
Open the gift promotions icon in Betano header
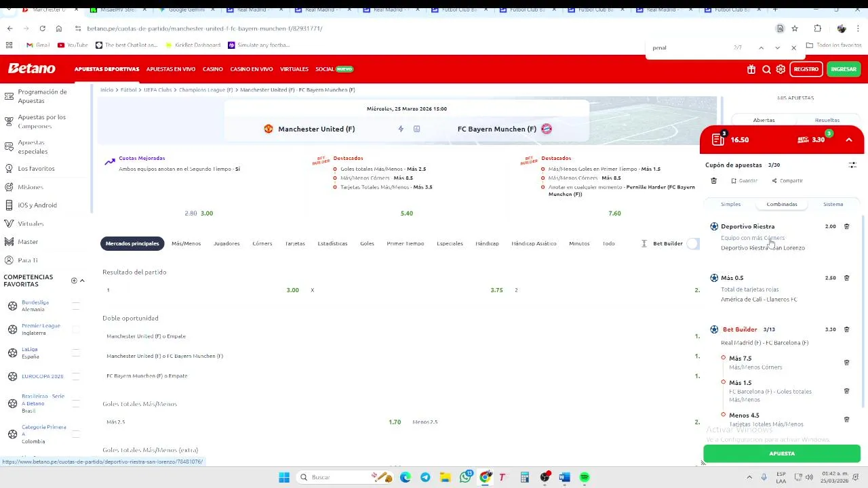(751, 69)
